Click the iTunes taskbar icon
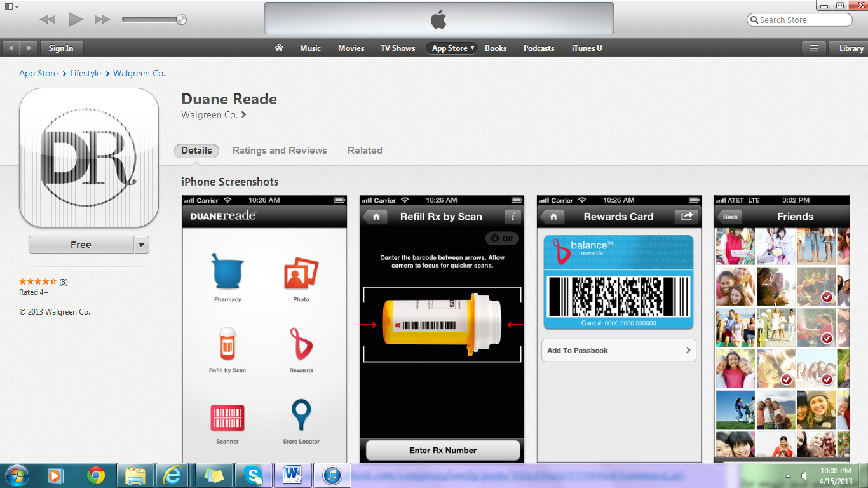The width and height of the screenshot is (868, 488). [x=332, y=475]
